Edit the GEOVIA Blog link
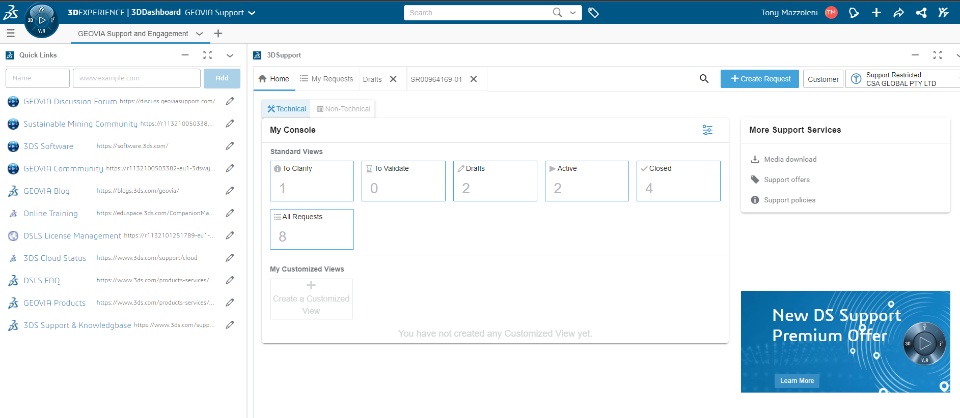The width and height of the screenshot is (960, 418). point(230,190)
